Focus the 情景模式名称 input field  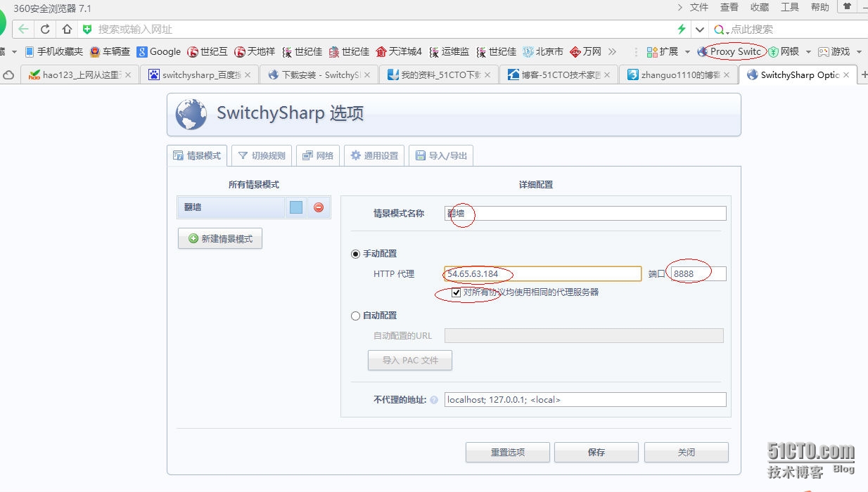[x=585, y=213]
